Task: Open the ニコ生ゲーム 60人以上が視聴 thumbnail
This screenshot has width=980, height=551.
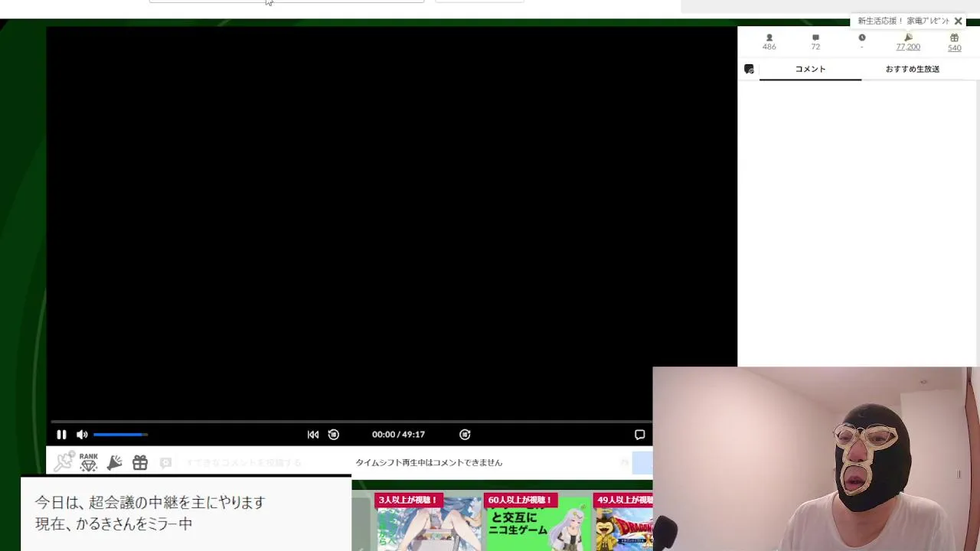Action: 538,522
